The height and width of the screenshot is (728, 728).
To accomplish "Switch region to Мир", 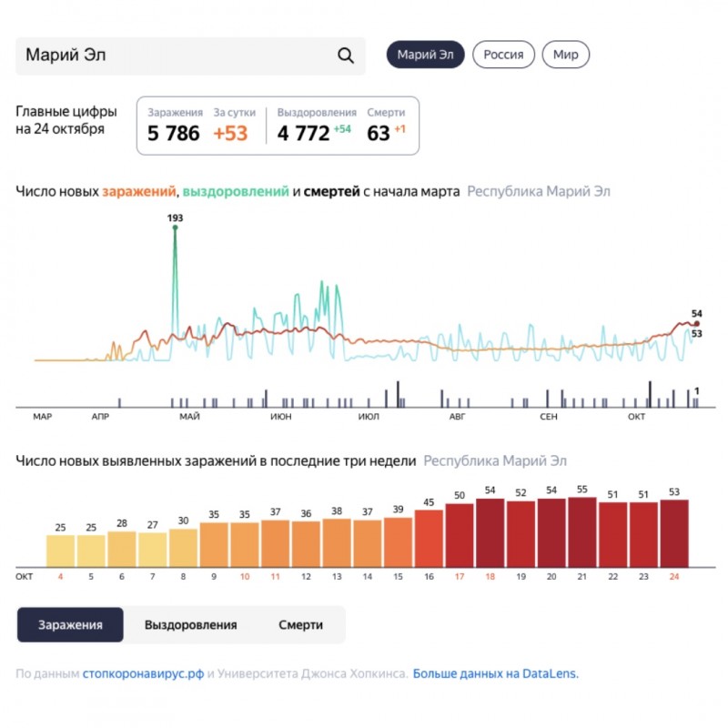I will click(566, 55).
